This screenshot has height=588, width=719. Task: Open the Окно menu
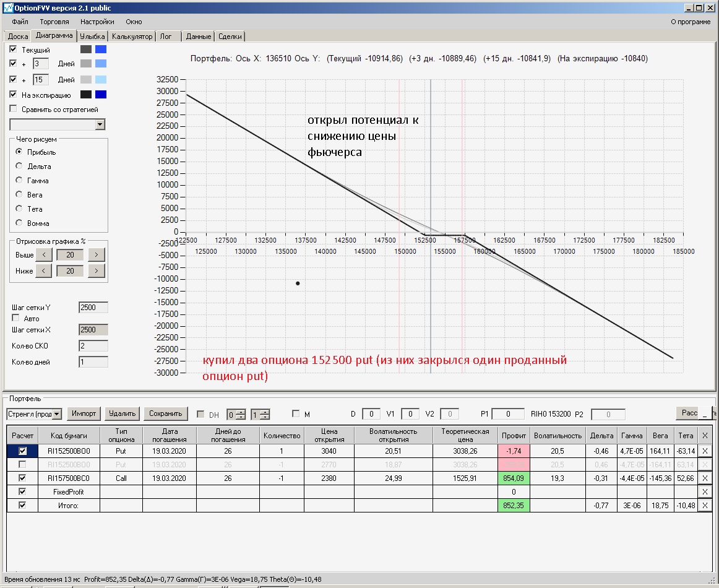coord(134,22)
